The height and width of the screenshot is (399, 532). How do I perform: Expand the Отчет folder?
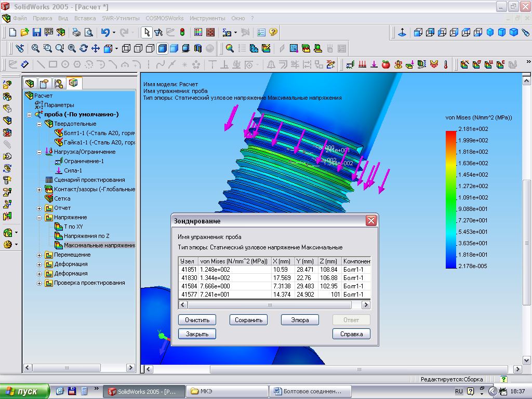pos(39,208)
